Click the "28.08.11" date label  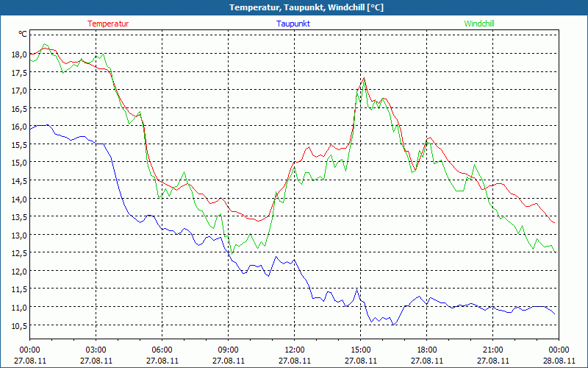tap(559, 361)
